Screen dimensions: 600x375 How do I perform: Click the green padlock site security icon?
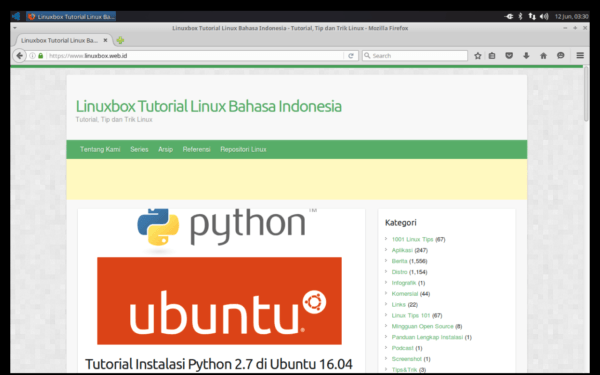pos(41,56)
